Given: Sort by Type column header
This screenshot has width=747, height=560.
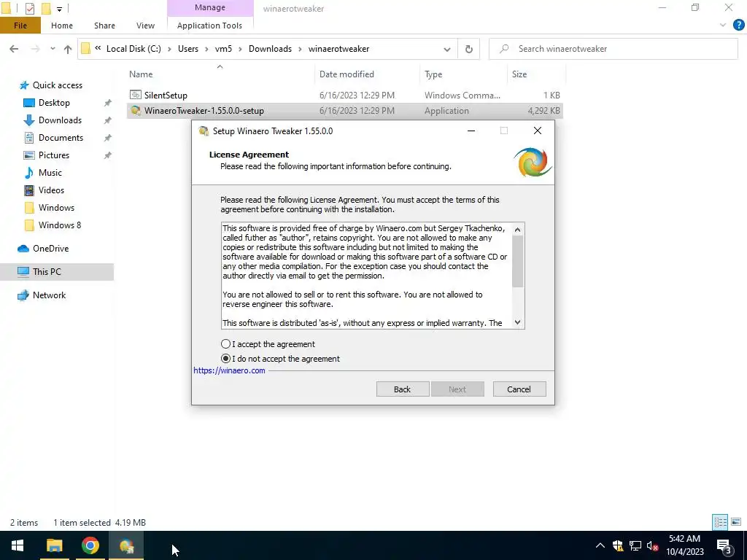Looking at the screenshot, I should [x=463, y=74].
